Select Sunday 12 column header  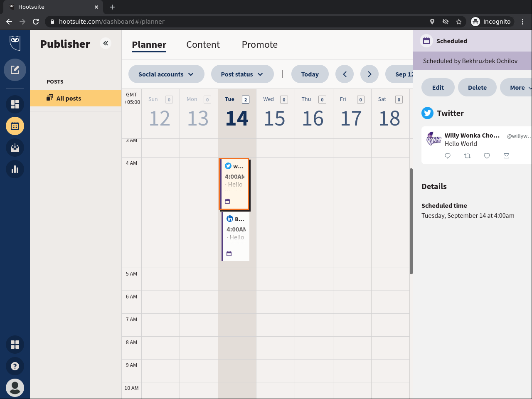160,113
